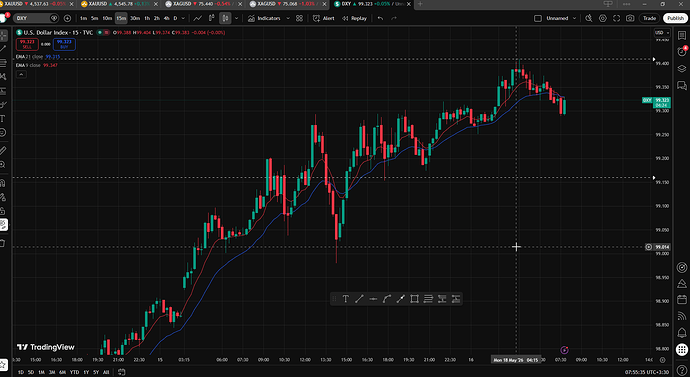Image resolution: width=690 pixels, height=377 pixels.
Task: Select the line chart style icon
Action: [x=198, y=18]
